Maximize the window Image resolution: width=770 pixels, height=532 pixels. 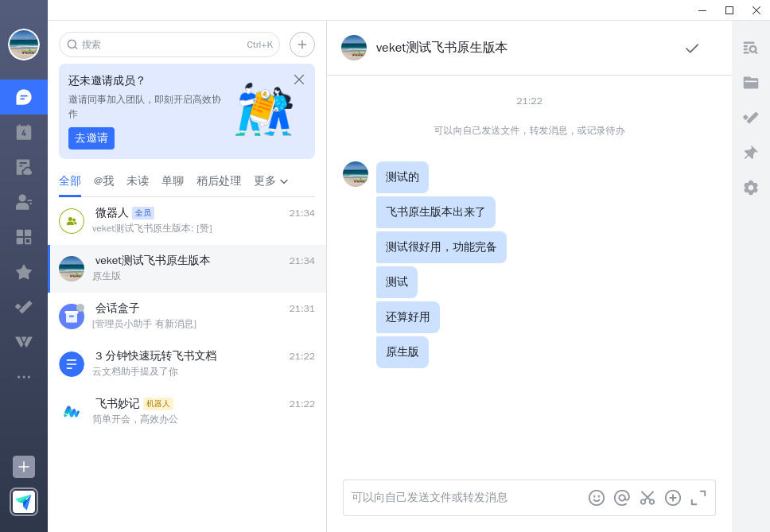coord(729,10)
